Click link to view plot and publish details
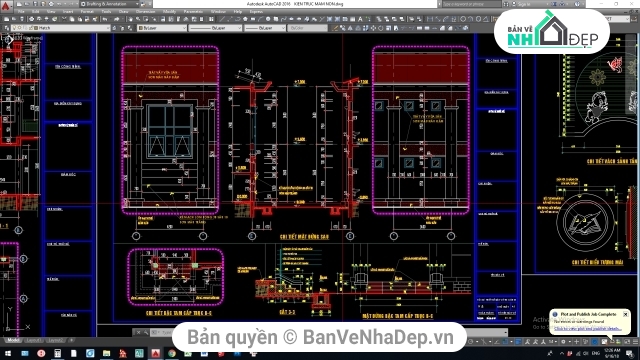This screenshot has width=640, height=360. coord(588,328)
